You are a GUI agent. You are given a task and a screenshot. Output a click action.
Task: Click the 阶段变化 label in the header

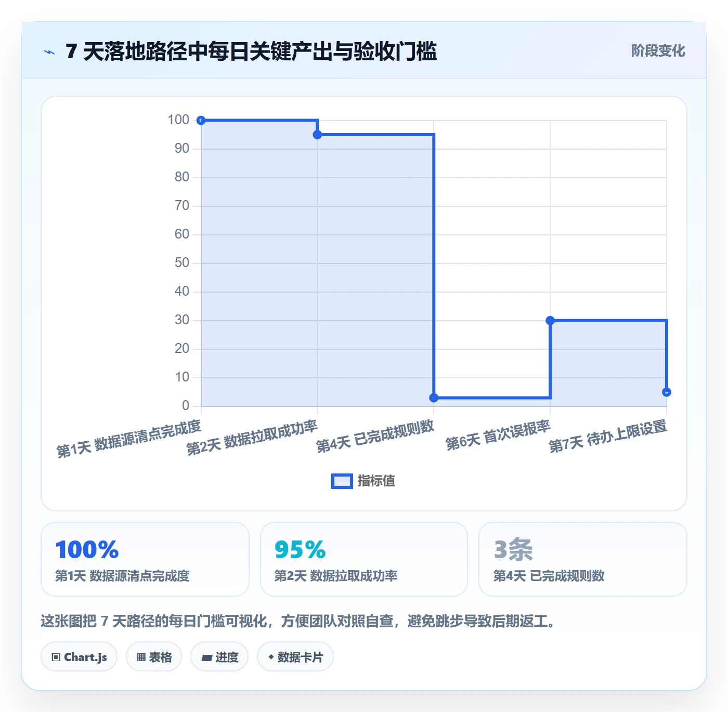(x=658, y=51)
